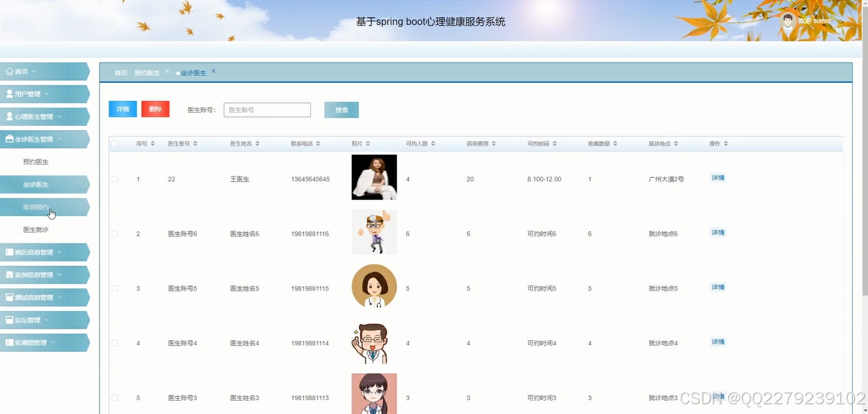Check the select-all checkbox in table header

tap(115, 143)
